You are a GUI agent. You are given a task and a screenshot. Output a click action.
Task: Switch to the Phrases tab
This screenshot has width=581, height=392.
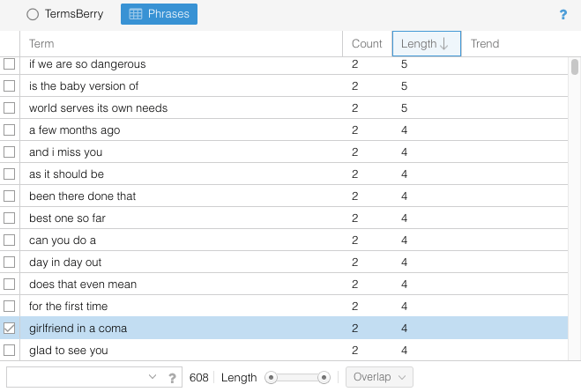pyautogui.click(x=160, y=14)
